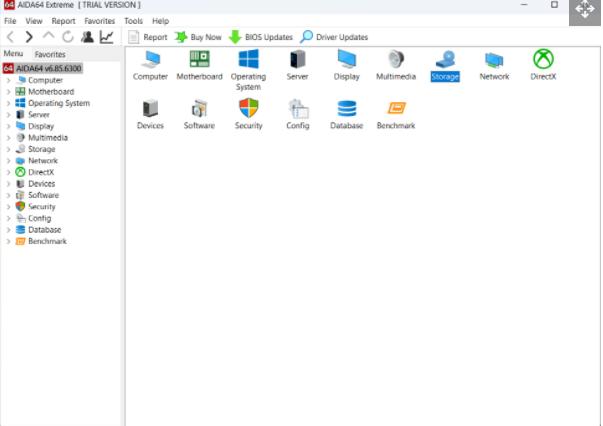The height and width of the screenshot is (426, 603).
Task: Open the Help menu
Action: (x=160, y=21)
